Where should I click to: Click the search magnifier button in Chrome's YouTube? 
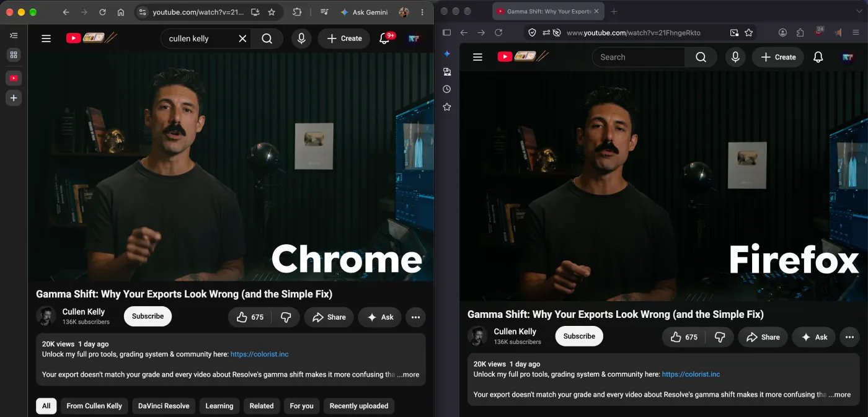267,38
